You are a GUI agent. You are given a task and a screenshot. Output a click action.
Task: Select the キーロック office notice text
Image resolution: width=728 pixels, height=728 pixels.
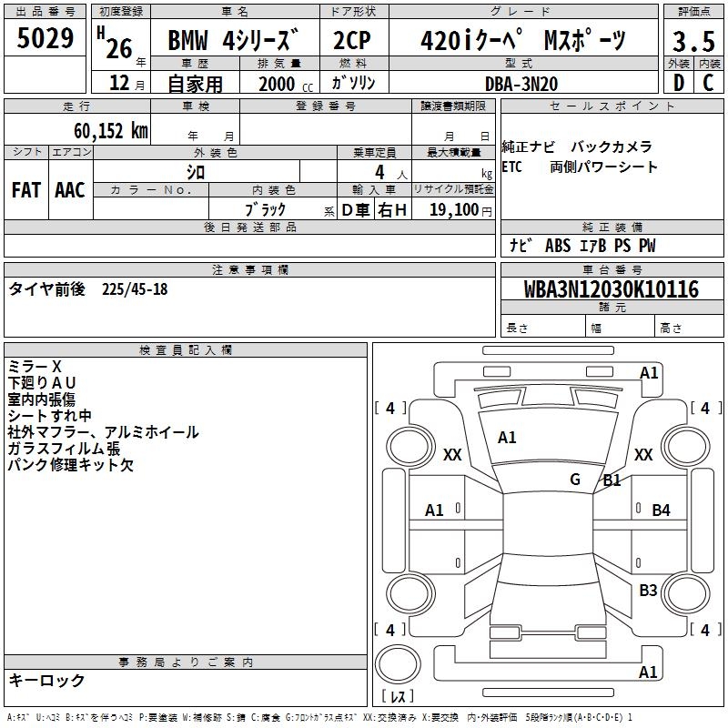click(x=47, y=680)
